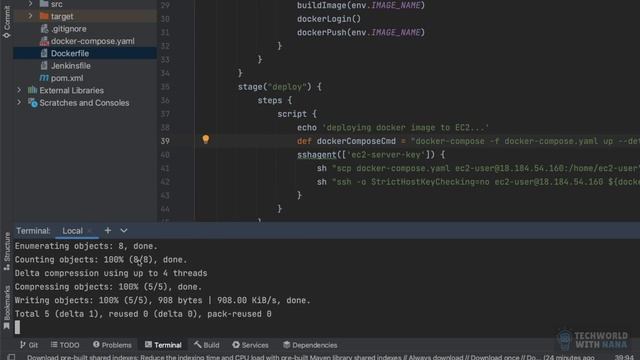Viewport: 640px width, 360px height.
Task: Click the terminal input cursor
Action: [x=17, y=327]
